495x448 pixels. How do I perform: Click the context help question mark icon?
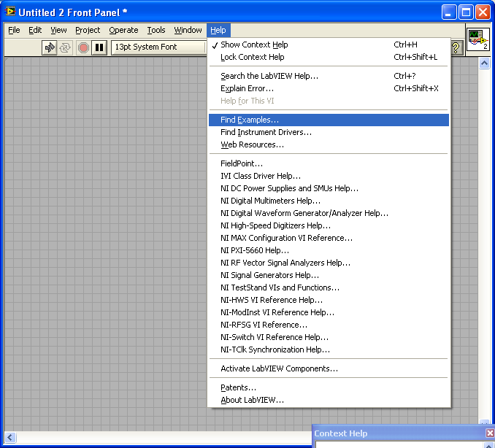(456, 48)
